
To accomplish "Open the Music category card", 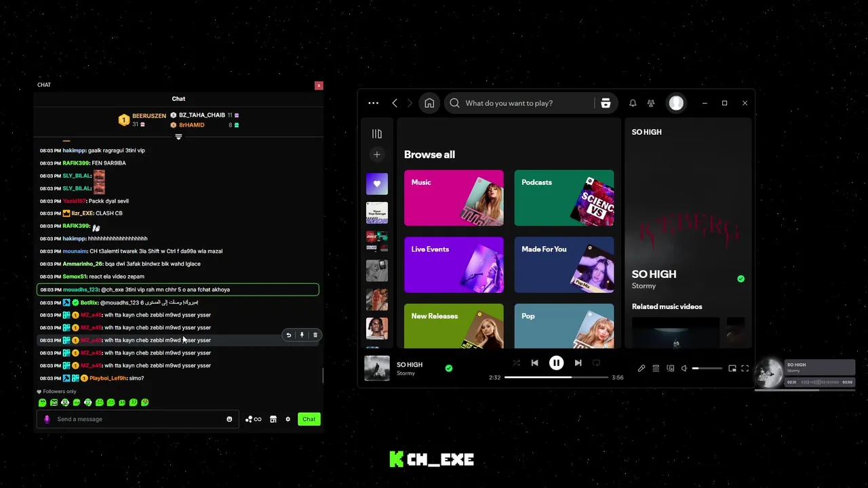I will click(454, 198).
